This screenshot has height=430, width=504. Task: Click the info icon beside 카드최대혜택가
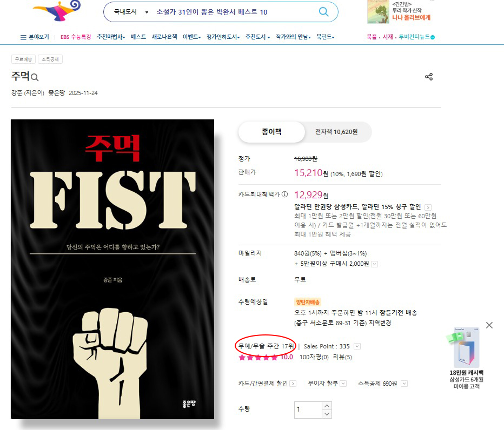pos(285,194)
